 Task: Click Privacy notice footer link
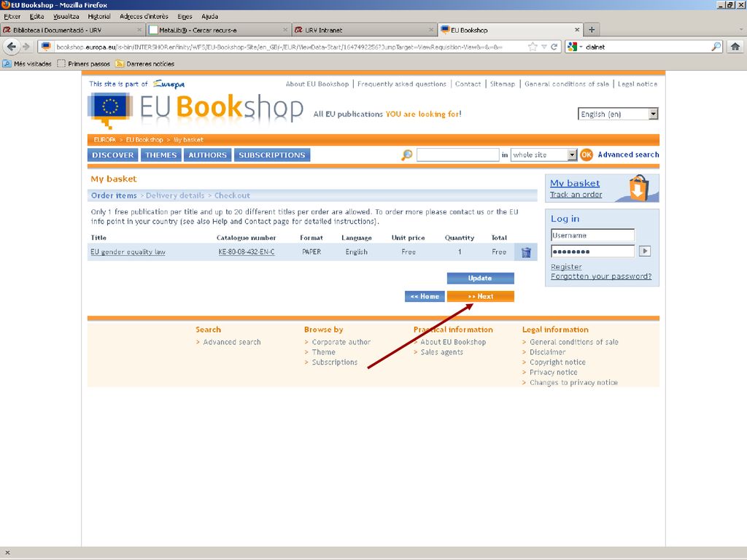coord(553,373)
